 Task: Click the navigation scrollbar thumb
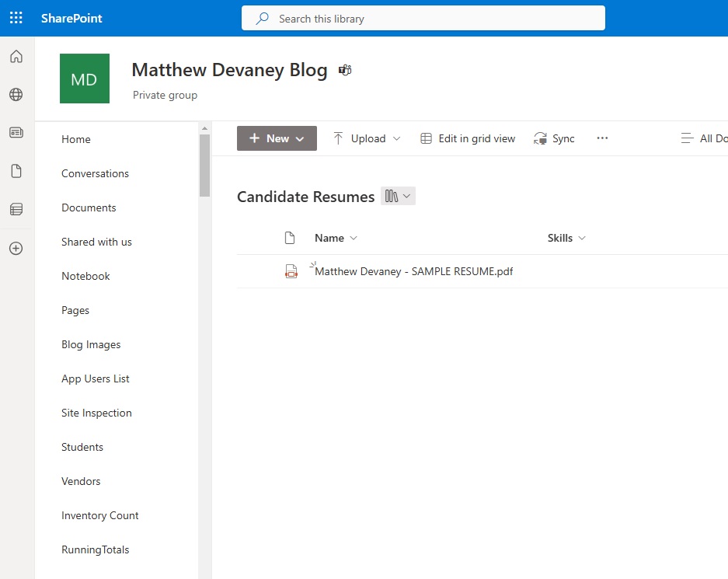(x=205, y=166)
